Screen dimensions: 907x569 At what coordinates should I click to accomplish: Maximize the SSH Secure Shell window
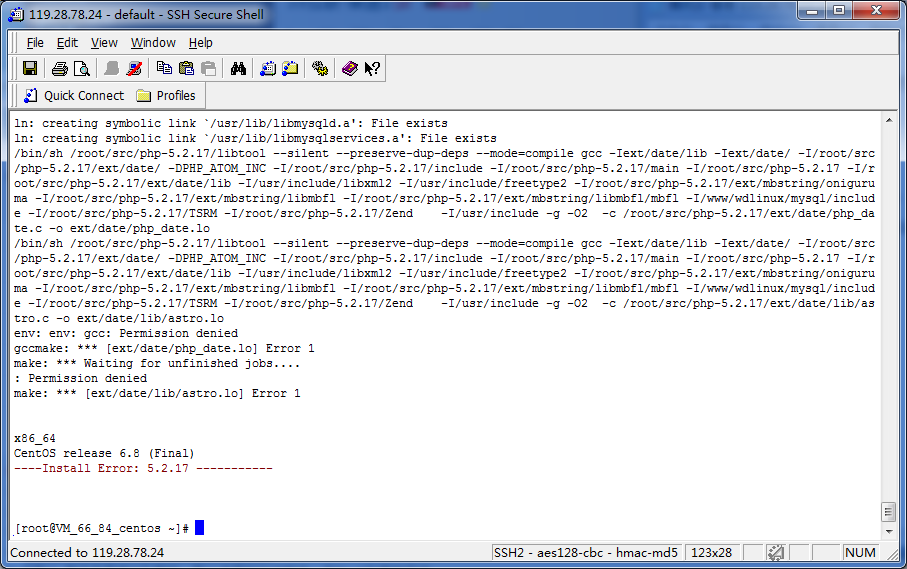click(x=839, y=11)
